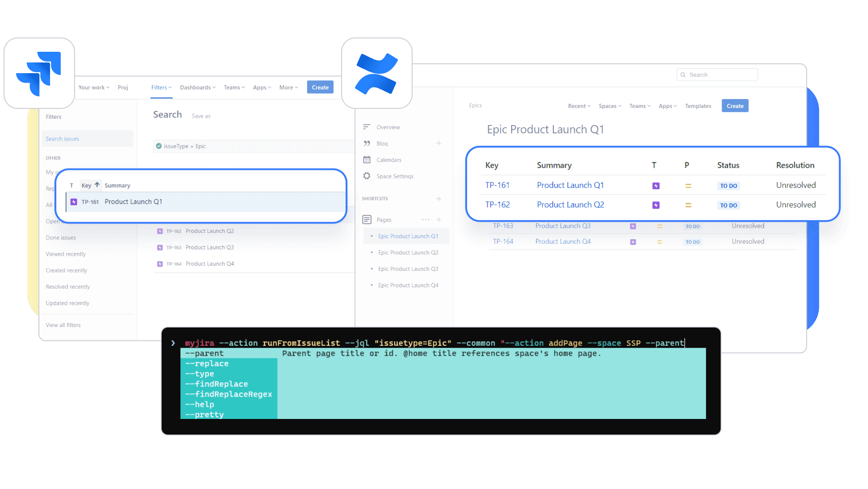This screenshot has width=868, height=489.
Task: Click the Create button in Confluence
Action: click(734, 106)
